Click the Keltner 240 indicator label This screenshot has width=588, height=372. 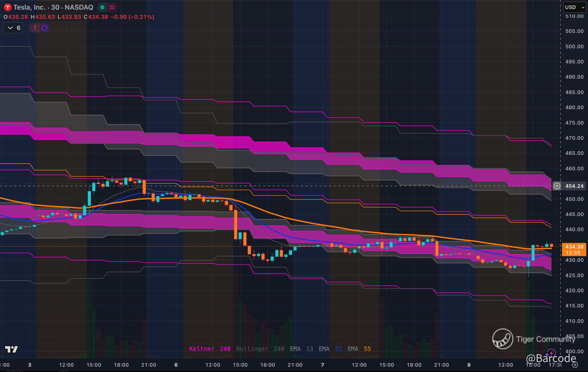click(210, 349)
